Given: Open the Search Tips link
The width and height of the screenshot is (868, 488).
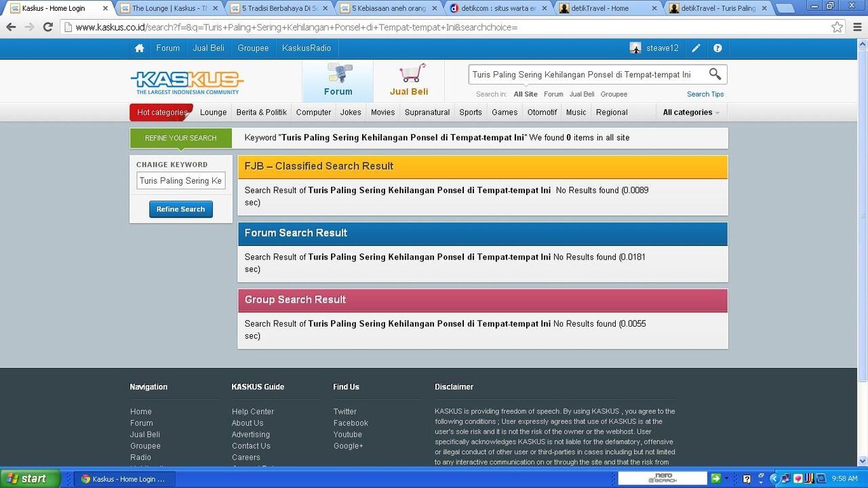Looking at the screenshot, I should [705, 94].
